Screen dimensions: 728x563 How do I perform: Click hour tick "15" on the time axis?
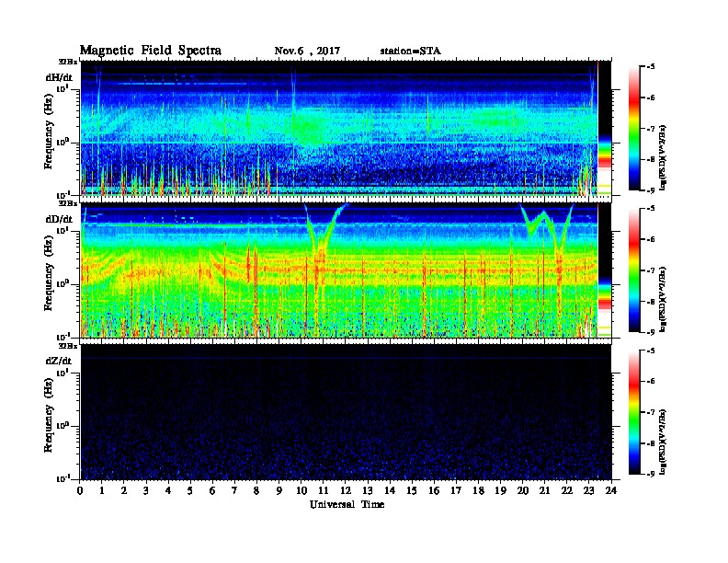[412, 490]
